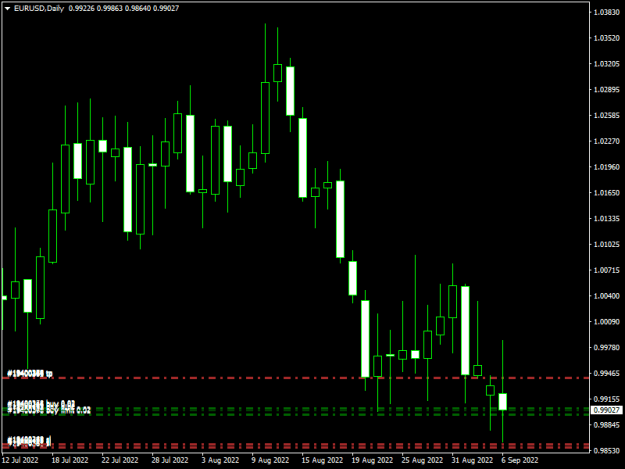The image size is (625, 469).
Task: Click the 9 Aug 2022 date label
Action: pos(270,460)
